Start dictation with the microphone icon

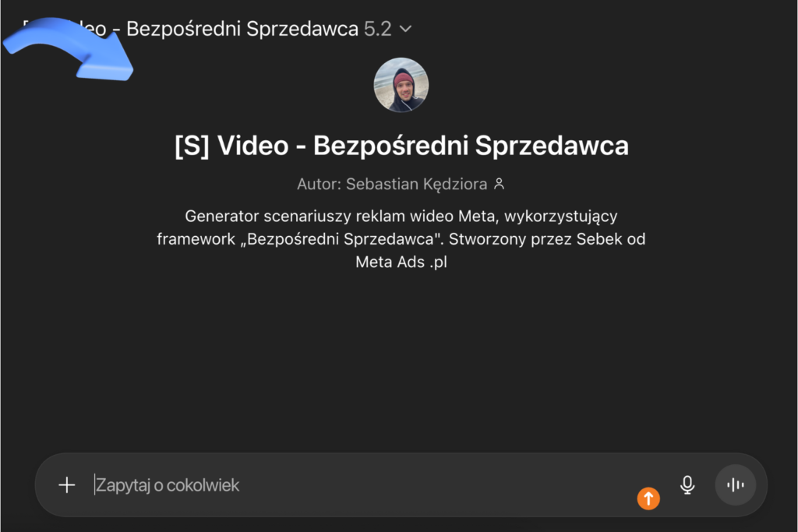[x=687, y=485]
